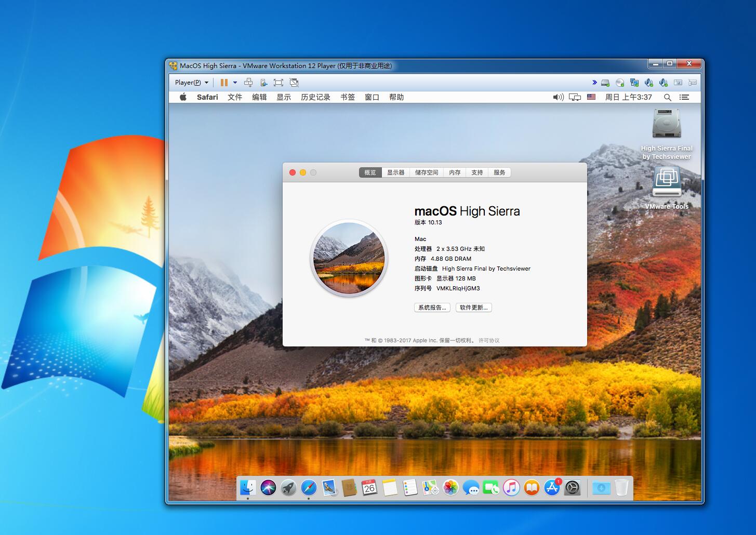
Task: Click VMware network adapter device icon
Action: tap(634, 83)
